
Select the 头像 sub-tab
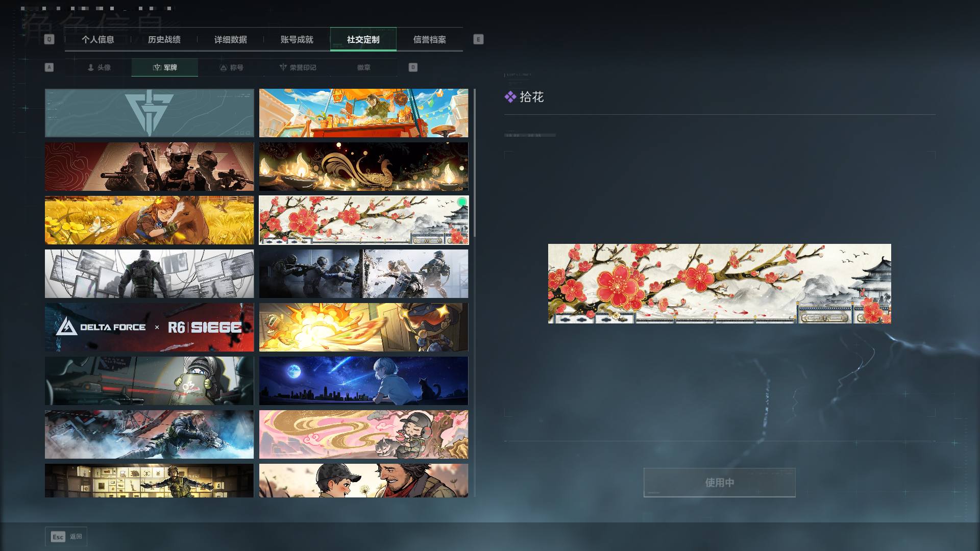99,67
